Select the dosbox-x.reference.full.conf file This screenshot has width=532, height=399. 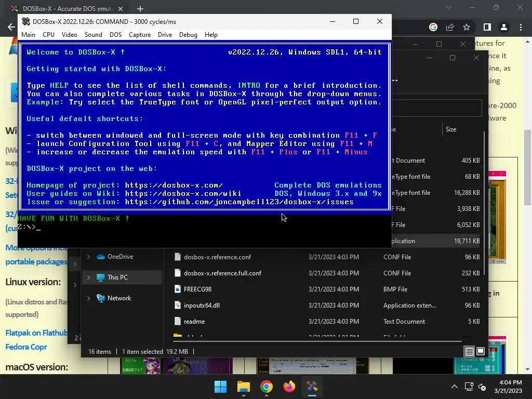pos(222,273)
